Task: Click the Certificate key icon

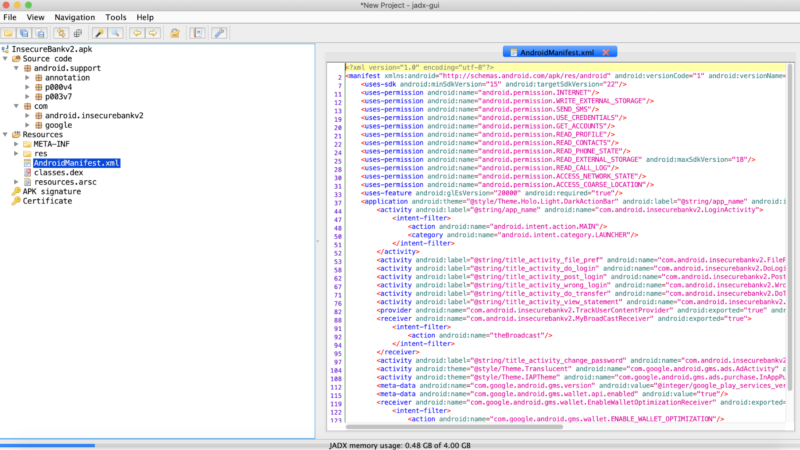Action: pos(16,201)
